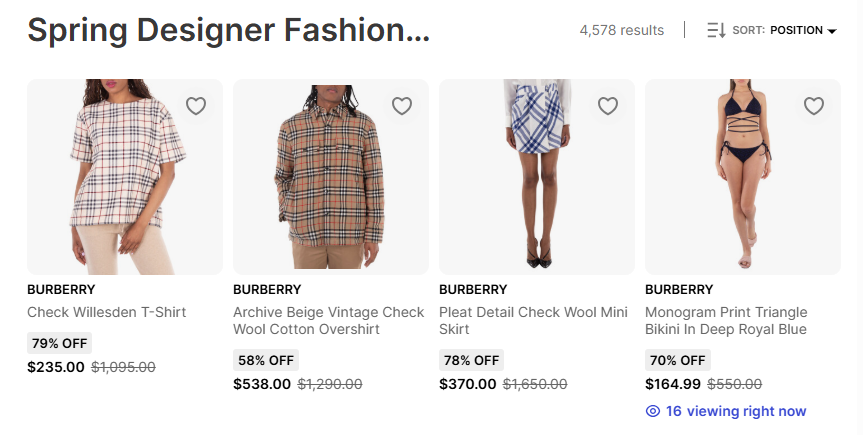Screen dimensions: 863x435
Task: Click the 79% OFF discount badge
Action: point(60,343)
